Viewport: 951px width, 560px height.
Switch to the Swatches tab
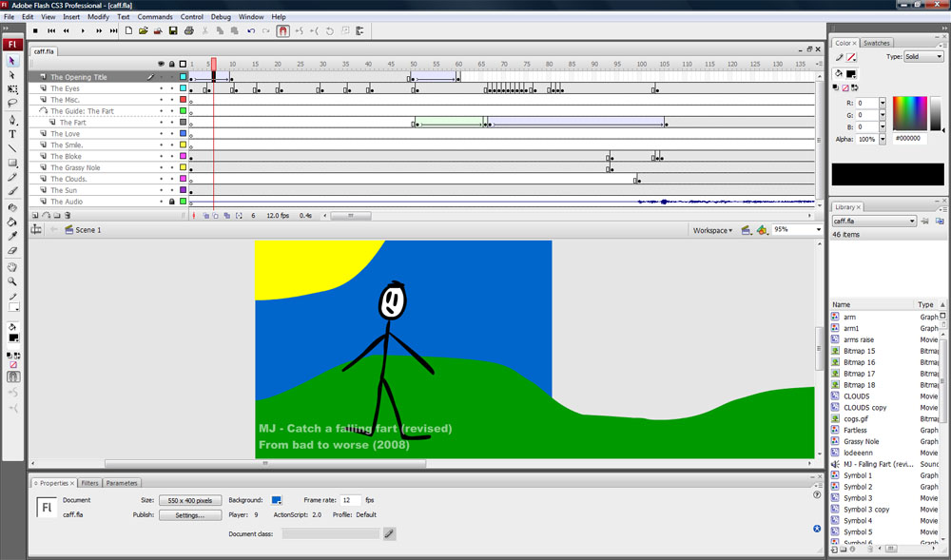point(876,43)
